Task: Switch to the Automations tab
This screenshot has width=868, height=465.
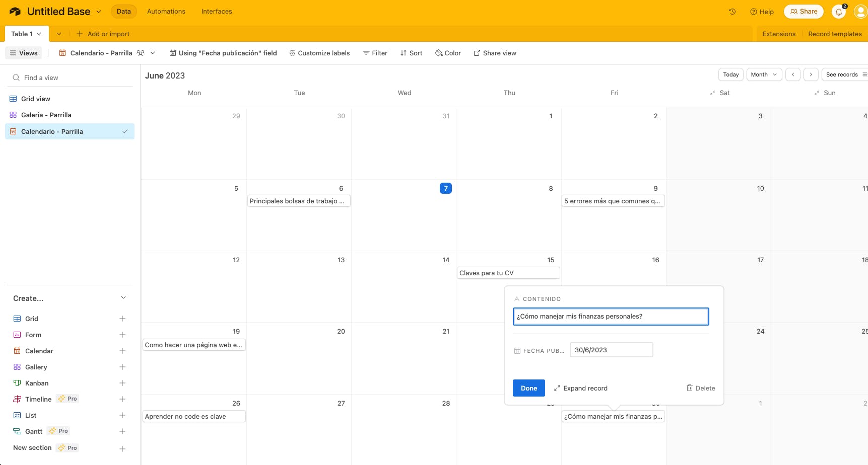Action: (x=166, y=11)
